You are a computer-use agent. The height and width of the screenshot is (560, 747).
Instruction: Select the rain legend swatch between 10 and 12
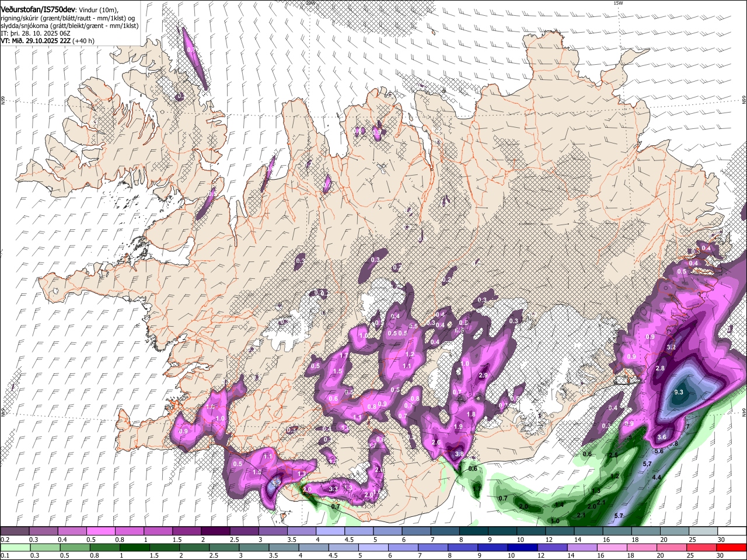(x=521, y=547)
